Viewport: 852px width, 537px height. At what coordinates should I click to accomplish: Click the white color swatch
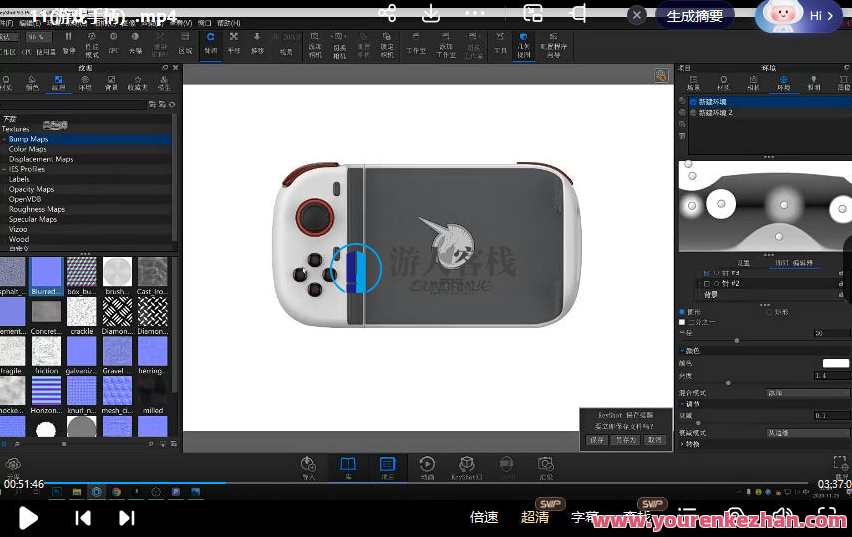point(835,363)
